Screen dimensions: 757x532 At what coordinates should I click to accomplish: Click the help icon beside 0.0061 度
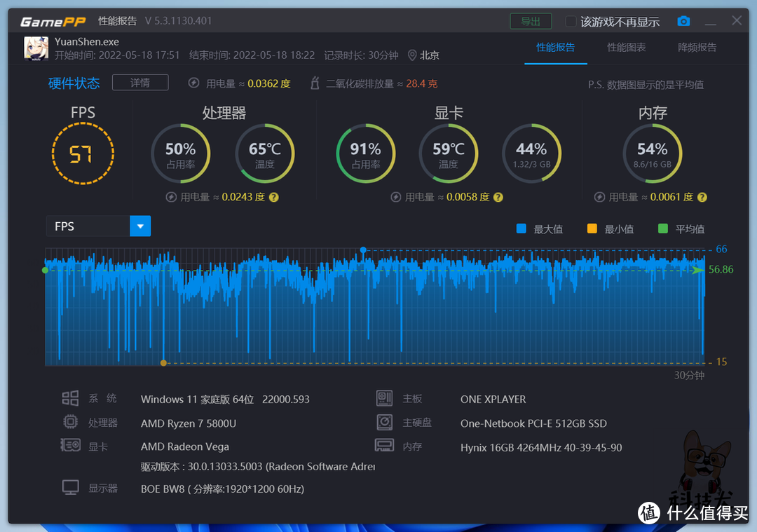(x=702, y=197)
